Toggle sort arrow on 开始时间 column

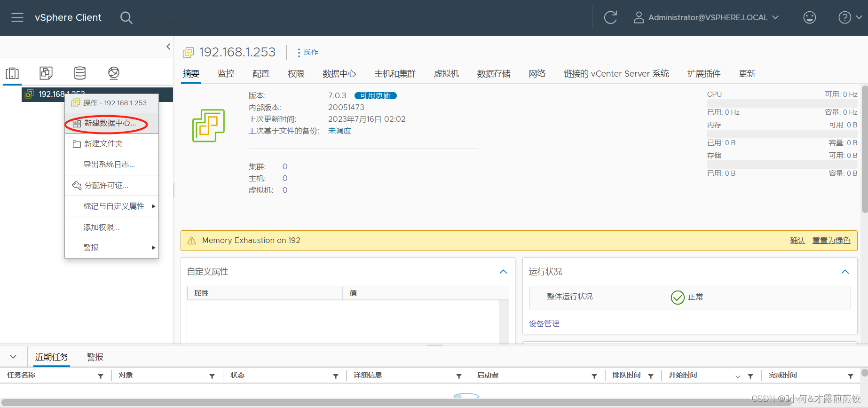point(738,376)
